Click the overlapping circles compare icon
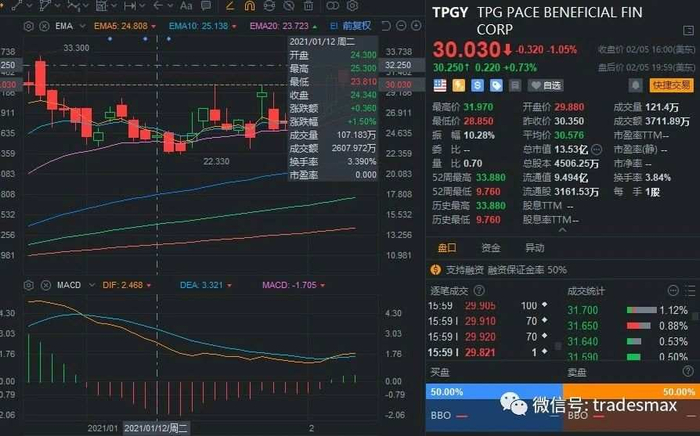The width and height of the screenshot is (700, 436). [333, 5]
